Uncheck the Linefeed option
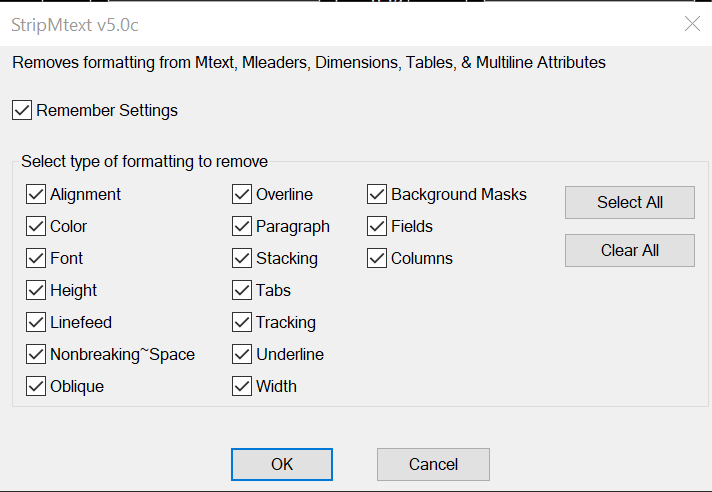This screenshot has width=712, height=492. pyautogui.click(x=36, y=322)
